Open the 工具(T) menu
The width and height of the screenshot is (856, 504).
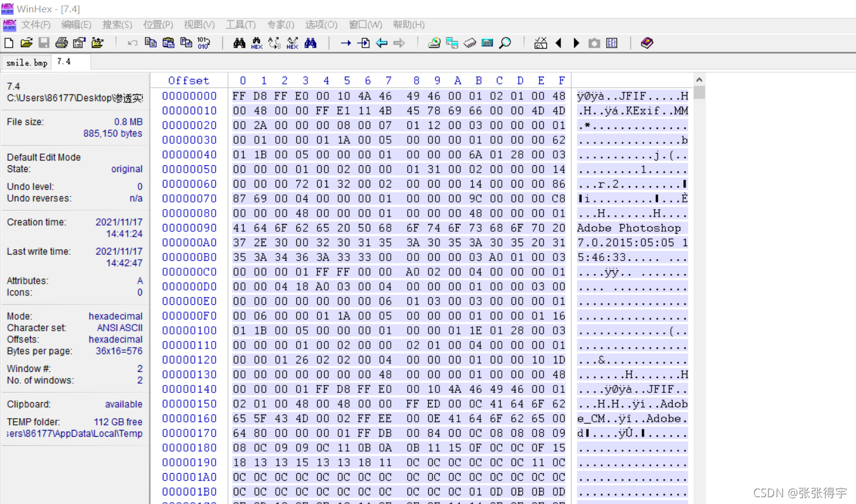241,25
